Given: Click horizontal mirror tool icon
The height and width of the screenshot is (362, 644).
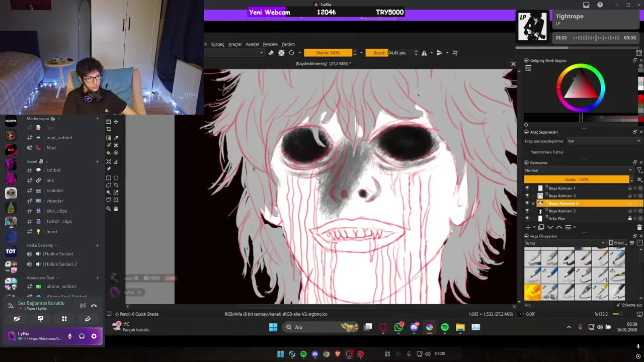Looking at the screenshot, I should pos(424,53).
